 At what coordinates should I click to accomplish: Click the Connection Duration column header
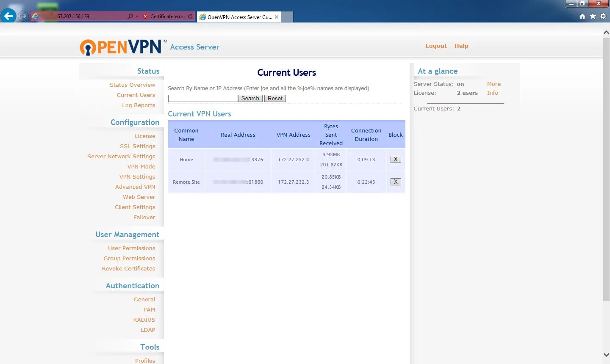366,135
